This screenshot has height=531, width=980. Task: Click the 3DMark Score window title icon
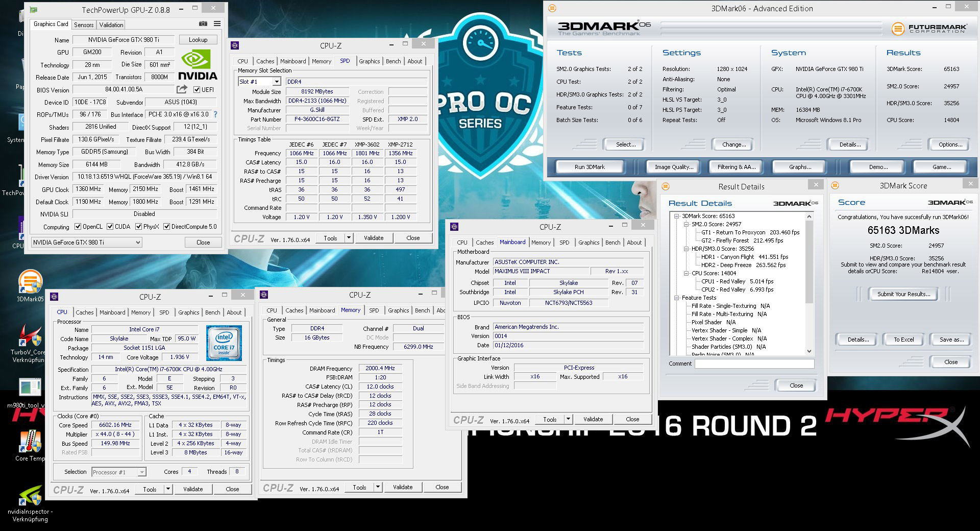836,185
